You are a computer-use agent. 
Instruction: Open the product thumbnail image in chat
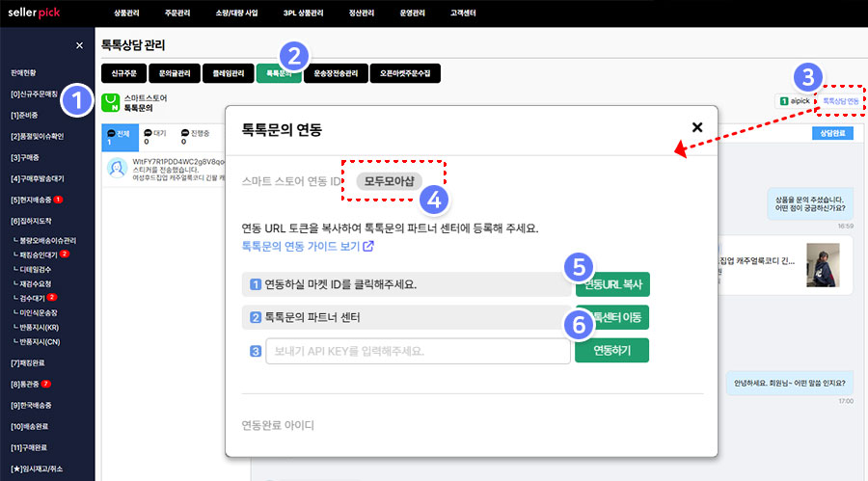823,264
